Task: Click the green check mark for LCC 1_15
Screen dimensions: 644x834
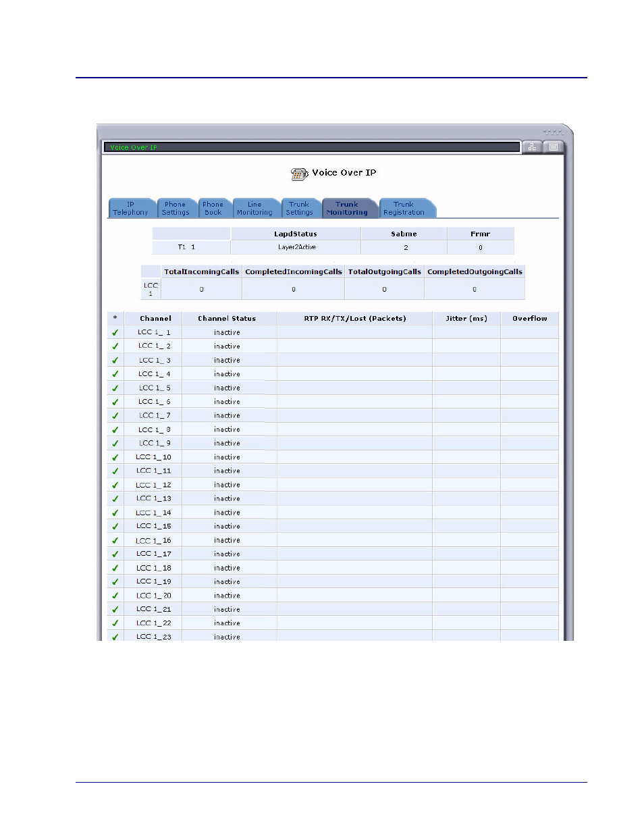Action: 115,527
